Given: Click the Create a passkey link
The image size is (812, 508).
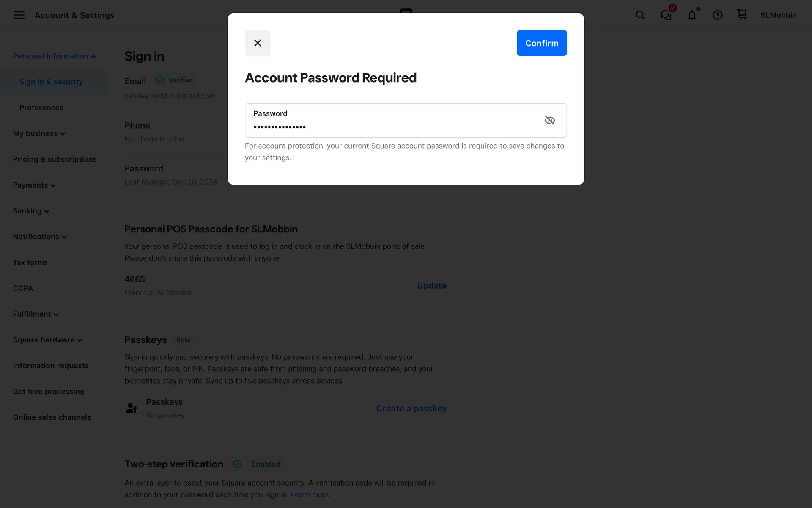Looking at the screenshot, I should [411, 408].
